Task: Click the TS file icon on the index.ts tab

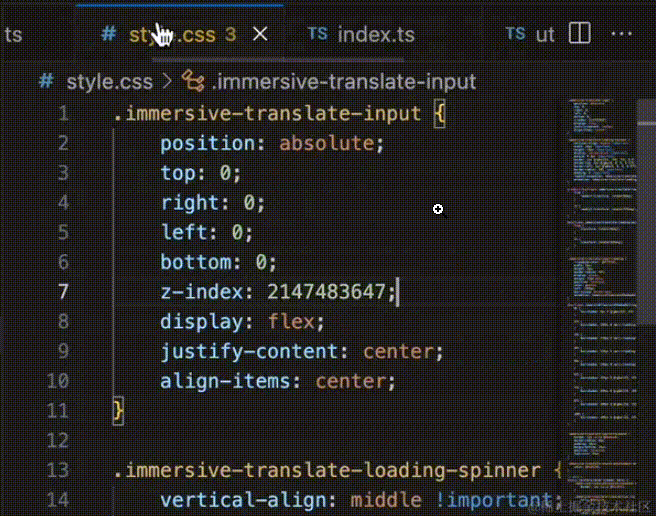Action: coord(318,33)
